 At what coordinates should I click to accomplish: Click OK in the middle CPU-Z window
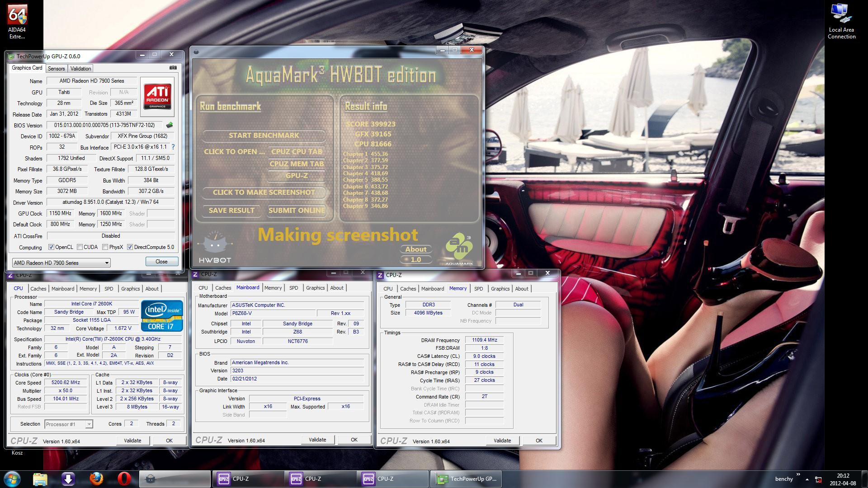[x=354, y=440]
